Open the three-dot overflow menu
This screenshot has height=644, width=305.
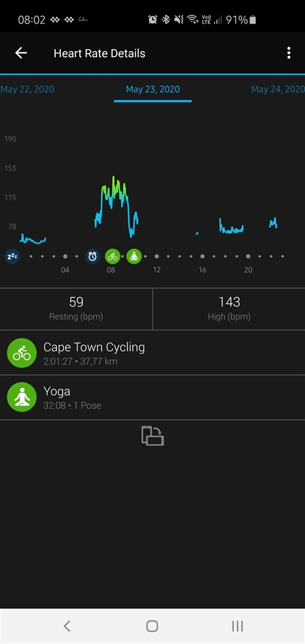[289, 53]
